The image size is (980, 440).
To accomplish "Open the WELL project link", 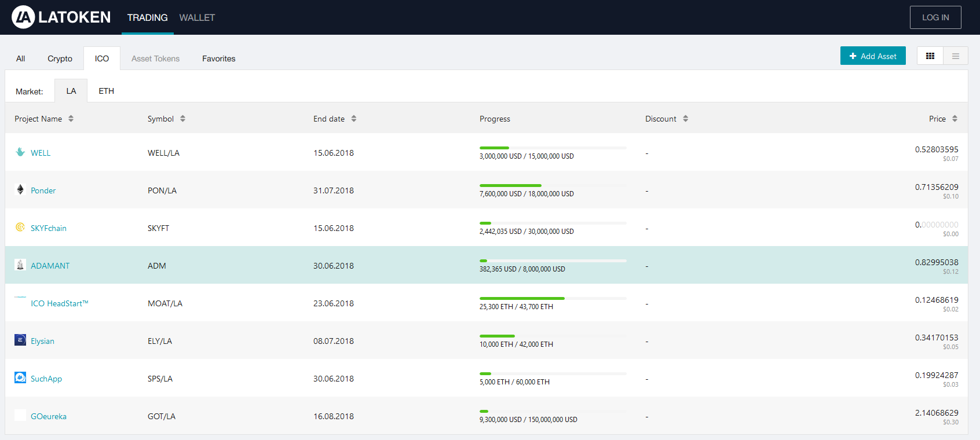I will coord(41,153).
